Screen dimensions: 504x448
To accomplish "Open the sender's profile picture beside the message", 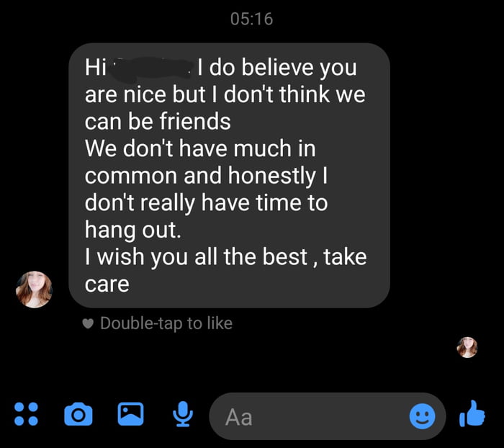I will (35, 289).
